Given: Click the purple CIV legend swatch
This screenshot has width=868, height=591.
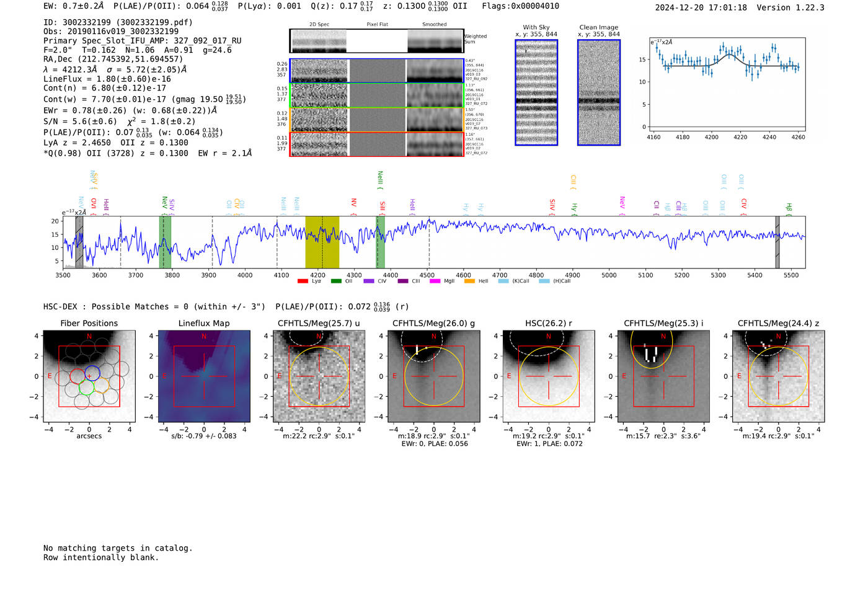Looking at the screenshot, I should click(x=369, y=282).
